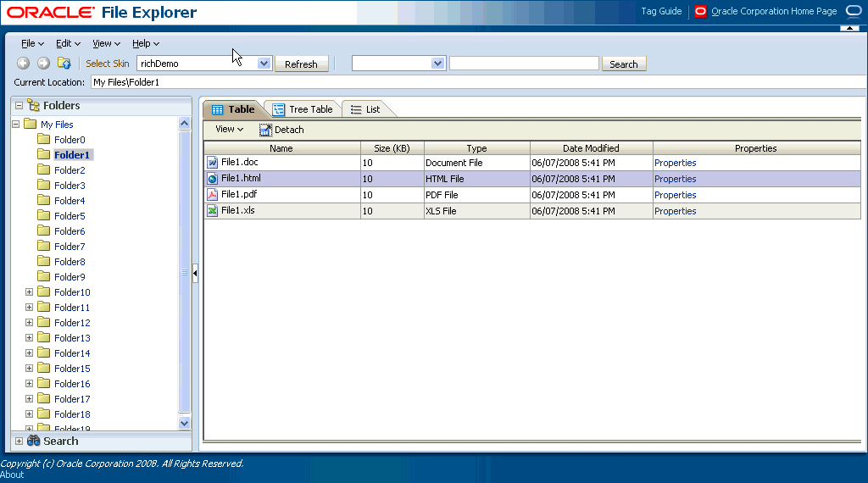The image size is (868, 483).
Task: Expand the Folder13 tree node
Action: click(x=30, y=337)
